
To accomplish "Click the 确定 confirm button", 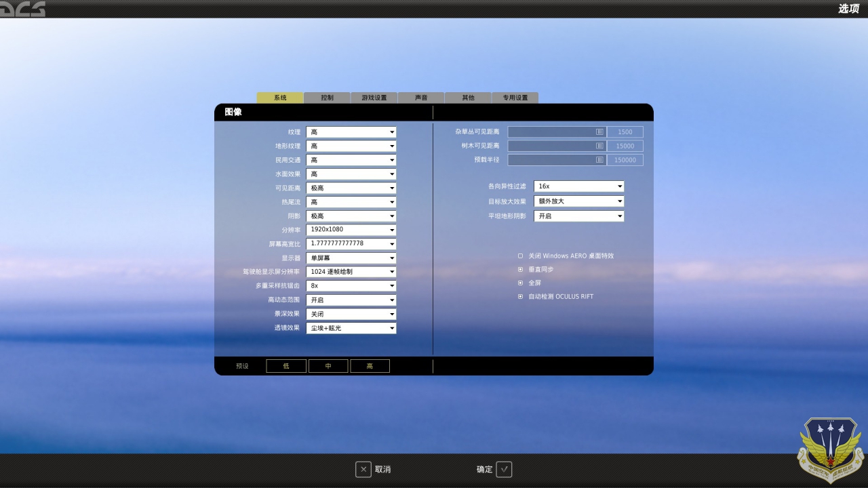I will tap(494, 469).
